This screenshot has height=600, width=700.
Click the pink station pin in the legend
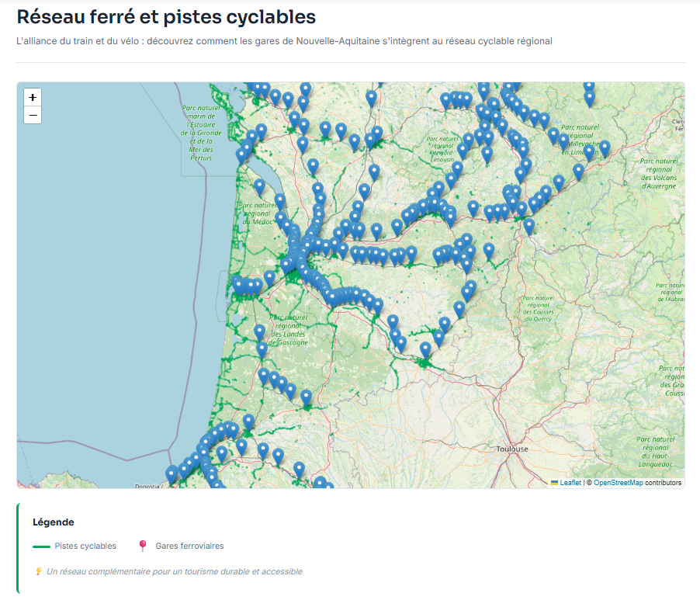[142, 546]
